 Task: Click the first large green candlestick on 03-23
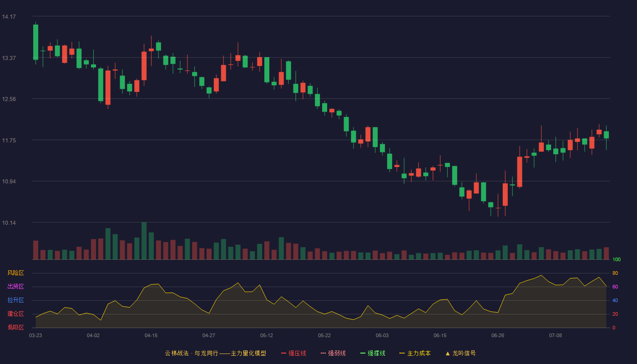[x=35, y=42]
